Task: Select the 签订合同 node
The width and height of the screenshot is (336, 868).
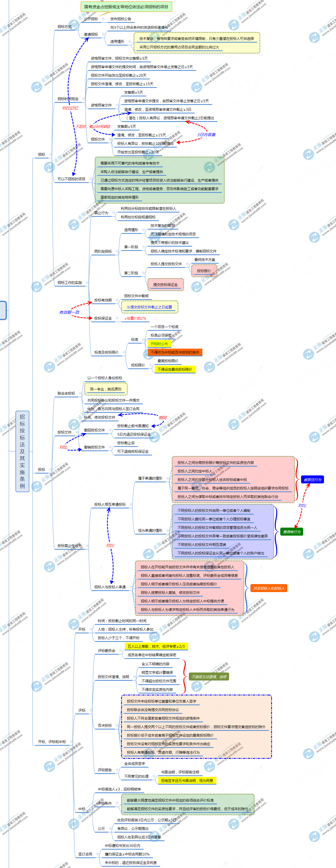Action: [85, 854]
